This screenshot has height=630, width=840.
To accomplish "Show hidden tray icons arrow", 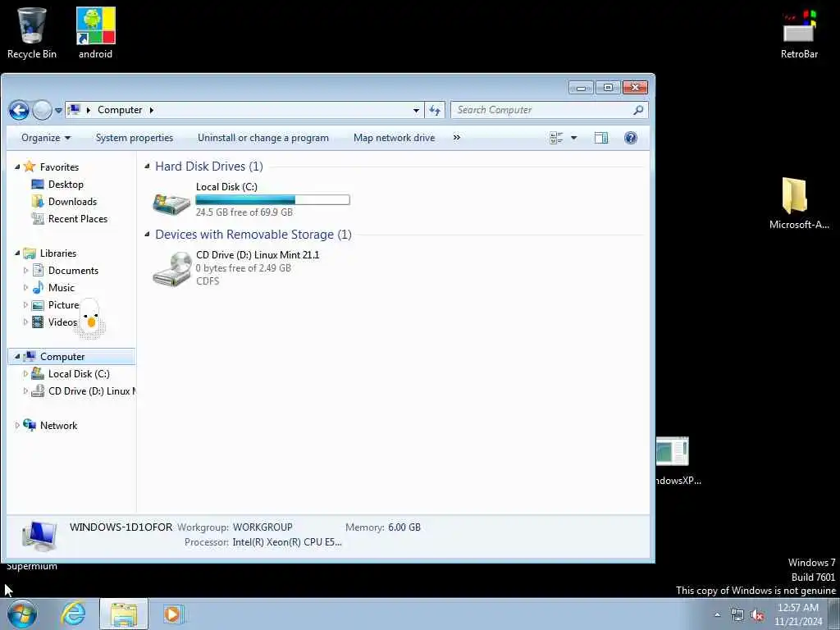I will point(717,614).
